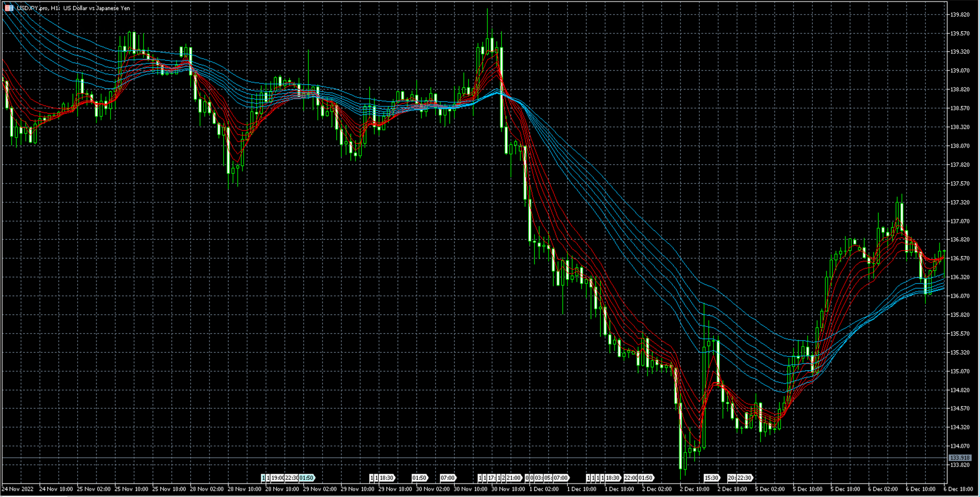Select the highlighted cyan 01:50 event marker
This screenshot has height=497, width=980.
click(x=307, y=478)
